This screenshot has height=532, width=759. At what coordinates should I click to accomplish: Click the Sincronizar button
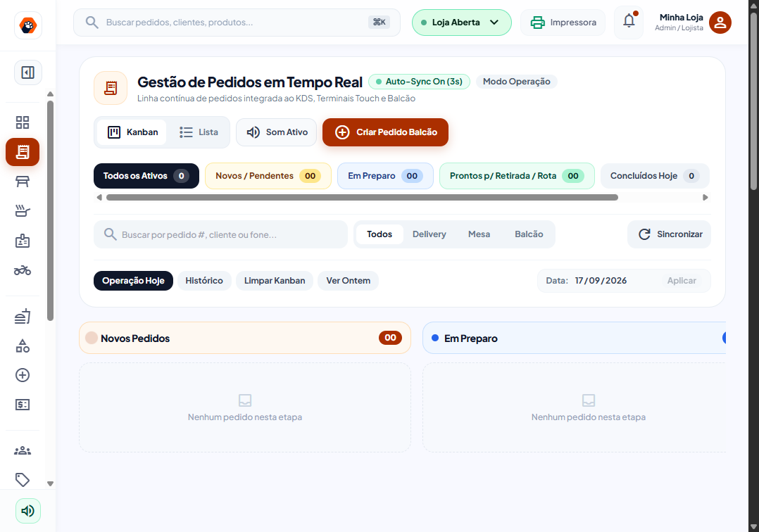click(x=670, y=234)
